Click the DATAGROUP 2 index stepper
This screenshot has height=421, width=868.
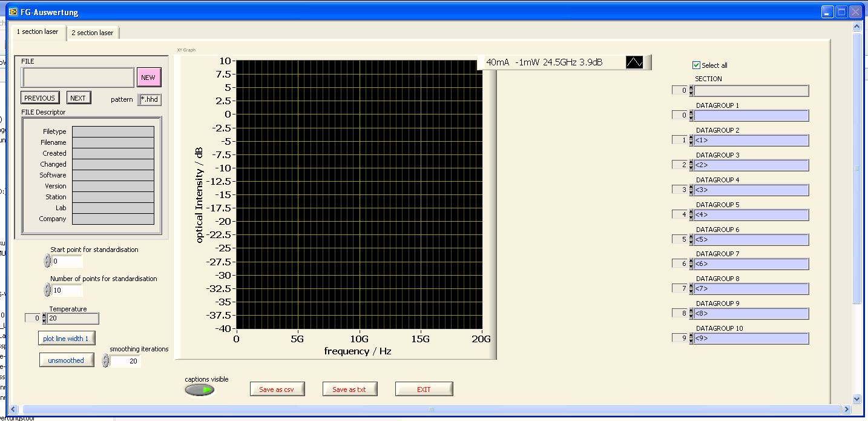691,140
